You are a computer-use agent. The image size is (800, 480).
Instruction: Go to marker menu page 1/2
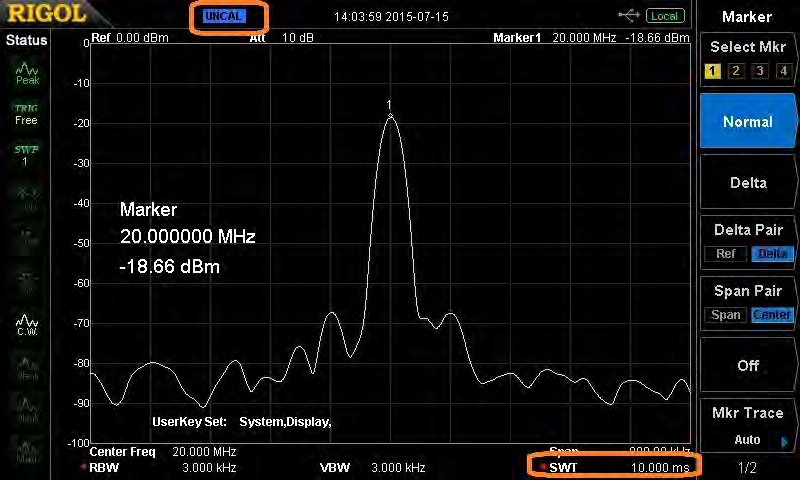pyautogui.click(x=747, y=467)
